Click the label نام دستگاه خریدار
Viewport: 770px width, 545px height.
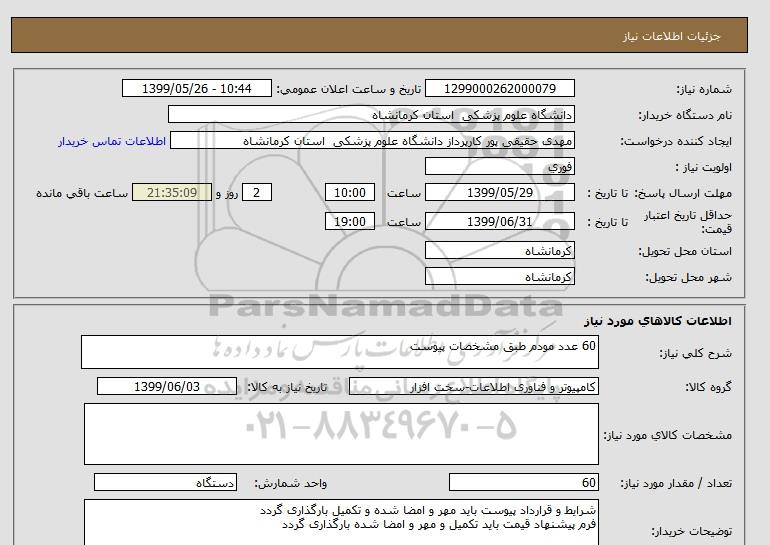tap(685, 115)
